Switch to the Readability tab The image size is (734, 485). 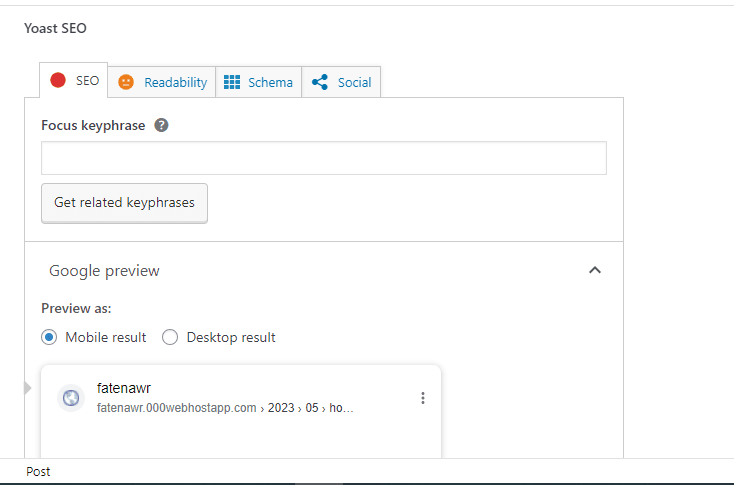click(161, 82)
